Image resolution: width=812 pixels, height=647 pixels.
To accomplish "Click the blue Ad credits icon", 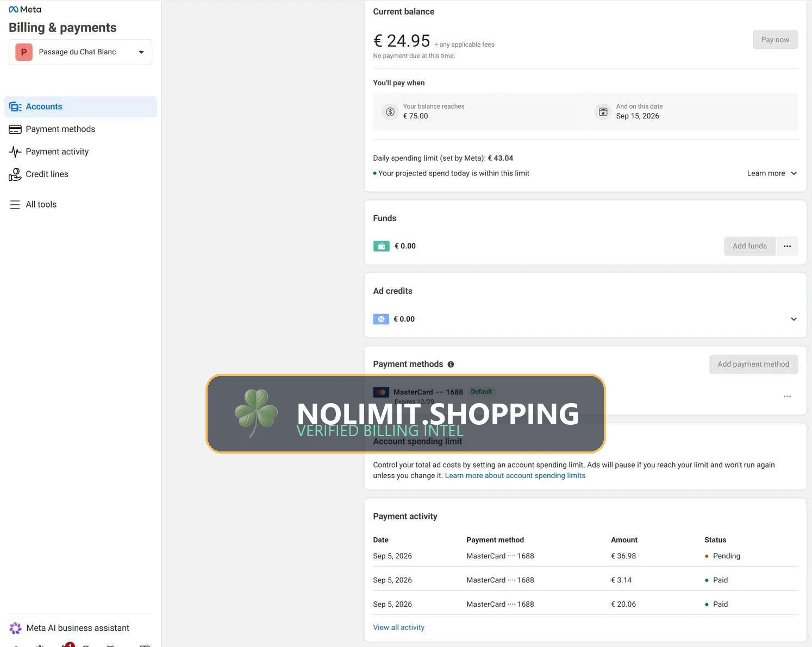I will [381, 319].
